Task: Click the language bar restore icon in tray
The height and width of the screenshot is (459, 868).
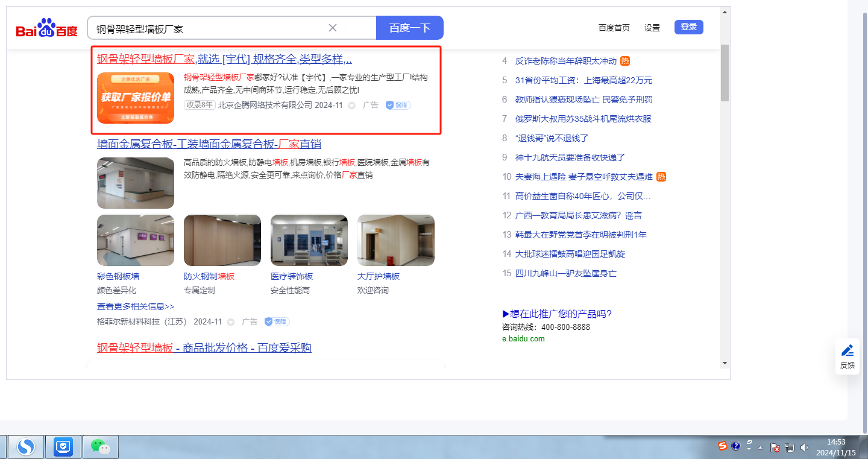Action: [749, 442]
